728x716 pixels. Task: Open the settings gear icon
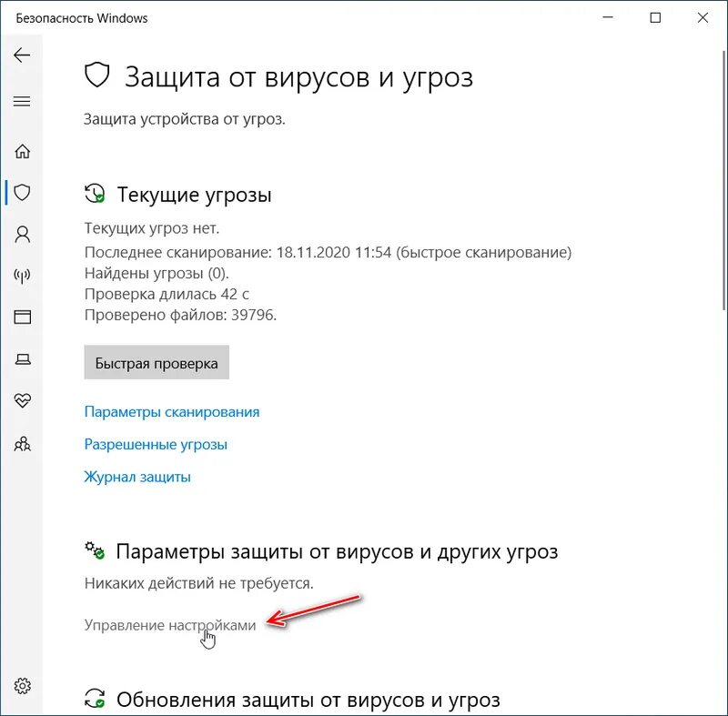point(22,685)
